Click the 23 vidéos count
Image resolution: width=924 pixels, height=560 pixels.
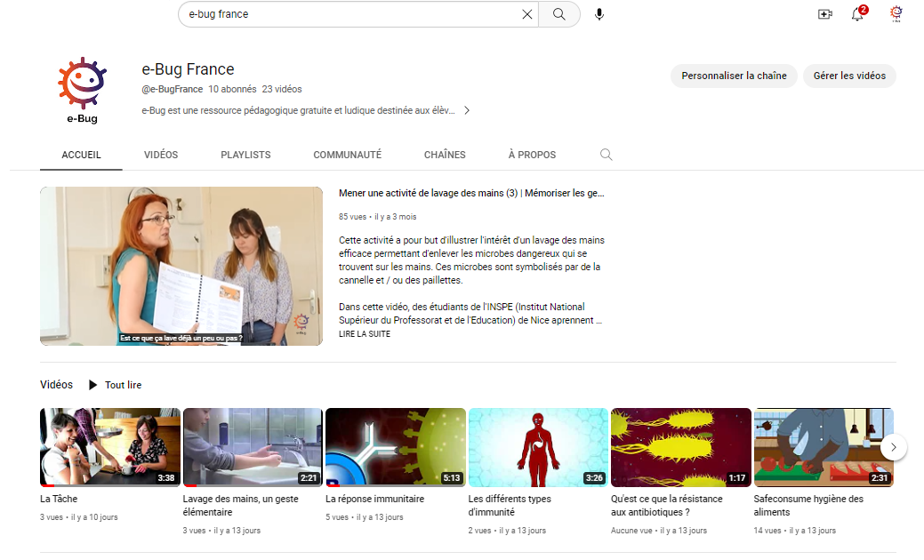point(282,89)
